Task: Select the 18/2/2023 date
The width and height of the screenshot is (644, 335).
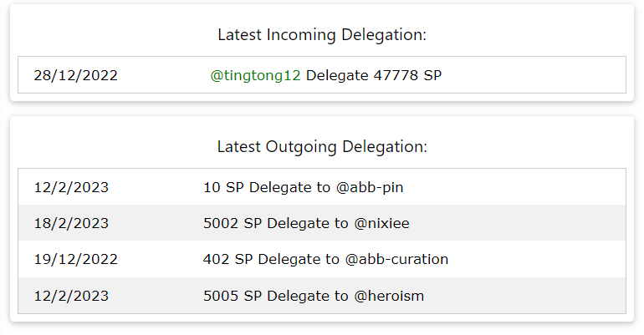Action: (71, 223)
